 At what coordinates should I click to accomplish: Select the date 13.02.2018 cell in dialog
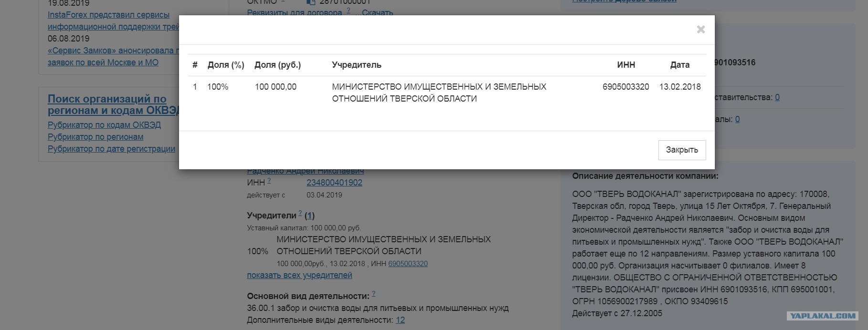click(680, 87)
